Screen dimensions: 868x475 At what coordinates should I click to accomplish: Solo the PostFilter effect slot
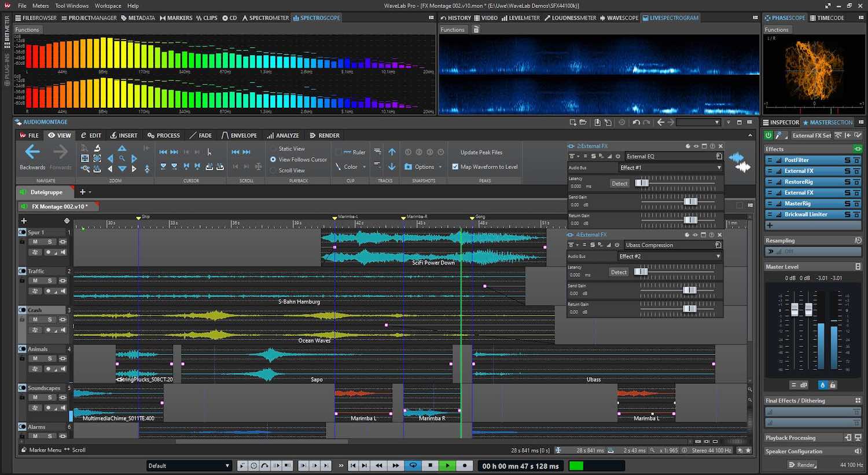848,160
